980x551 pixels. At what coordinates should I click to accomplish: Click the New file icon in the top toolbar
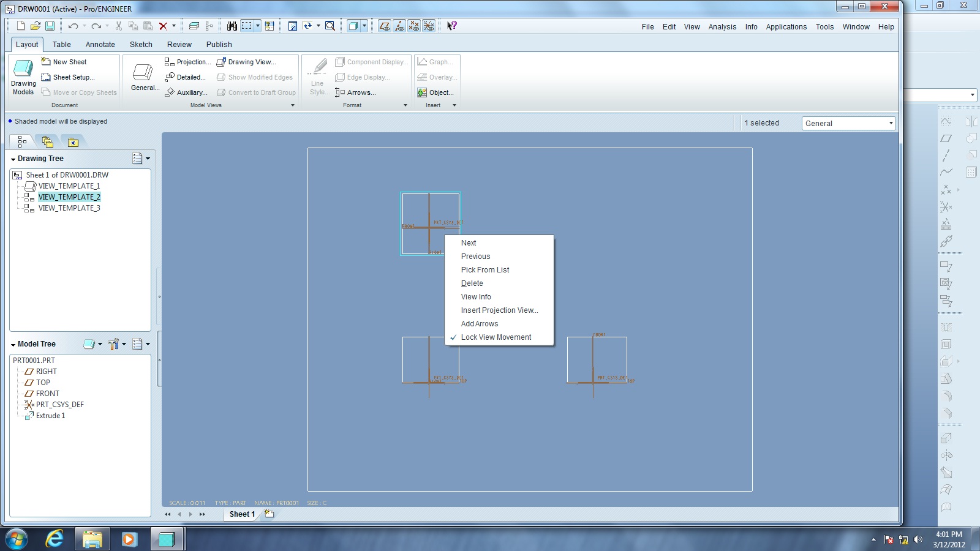(21, 26)
